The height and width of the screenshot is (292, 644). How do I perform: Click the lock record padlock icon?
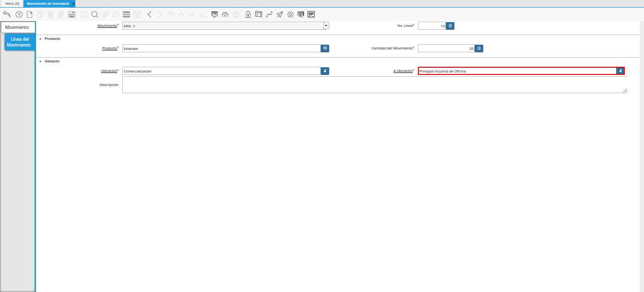click(248, 14)
